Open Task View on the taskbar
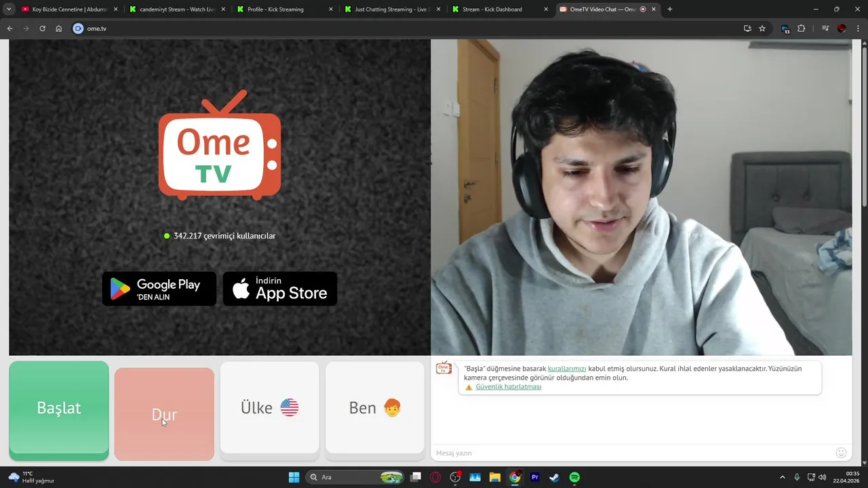 click(x=416, y=477)
